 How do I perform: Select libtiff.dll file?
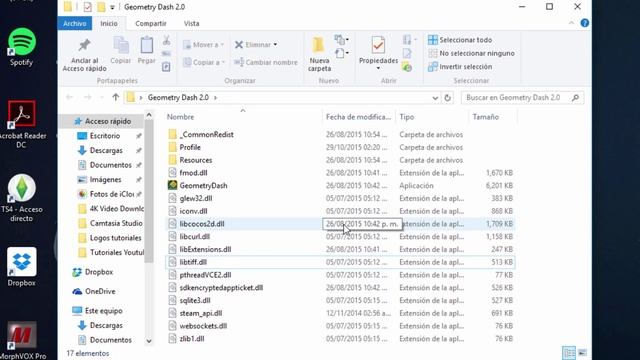click(x=193, y=262)
